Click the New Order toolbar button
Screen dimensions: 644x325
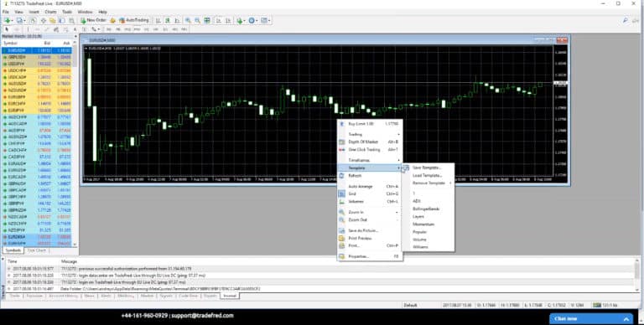94,20
